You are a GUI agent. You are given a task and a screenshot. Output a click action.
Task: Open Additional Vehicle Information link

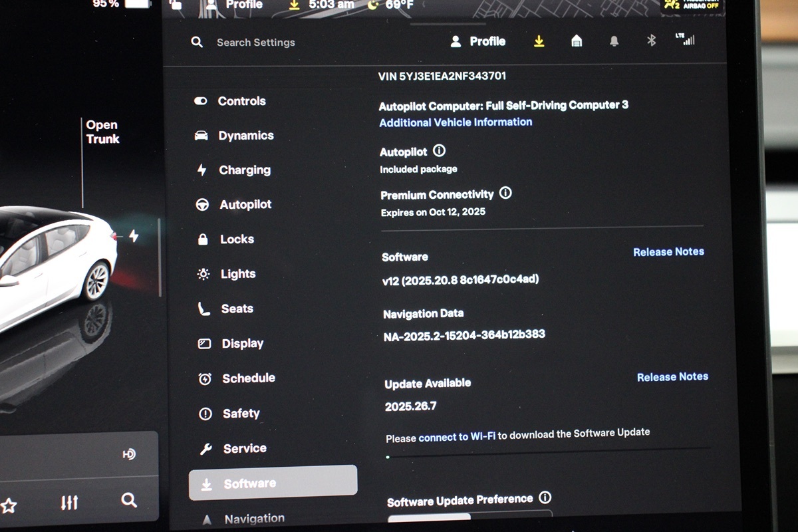(456, 122)
